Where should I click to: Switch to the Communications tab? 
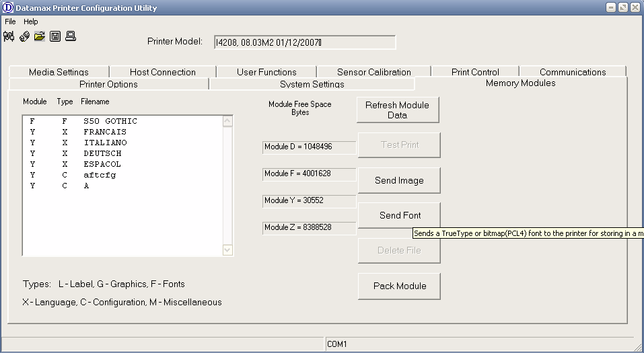point(573,72)
